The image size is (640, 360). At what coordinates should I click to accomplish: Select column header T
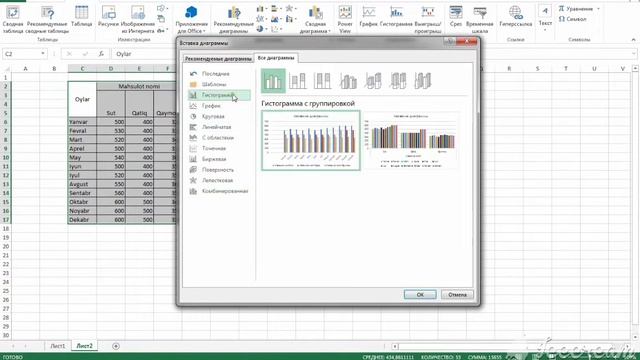[x=566, y=69]
